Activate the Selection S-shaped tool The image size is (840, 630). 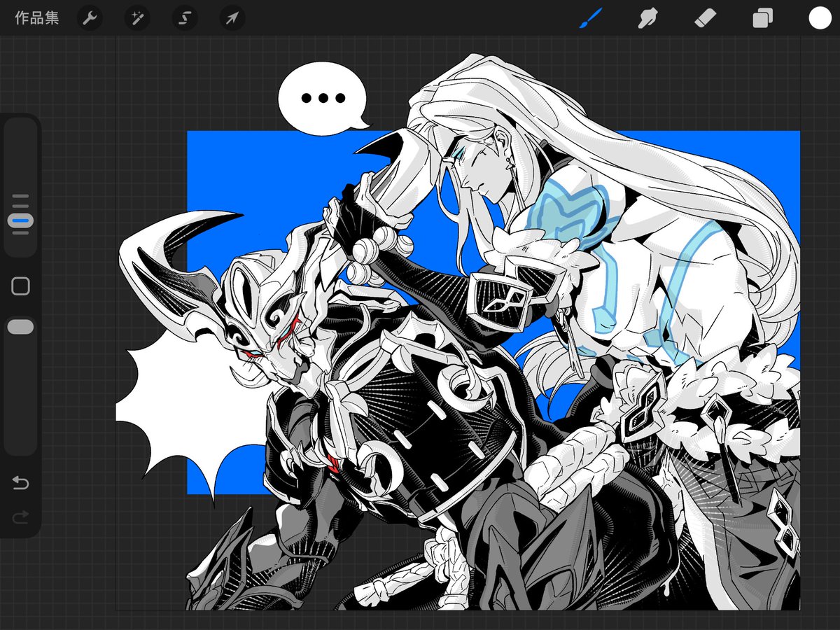(185, 18)
